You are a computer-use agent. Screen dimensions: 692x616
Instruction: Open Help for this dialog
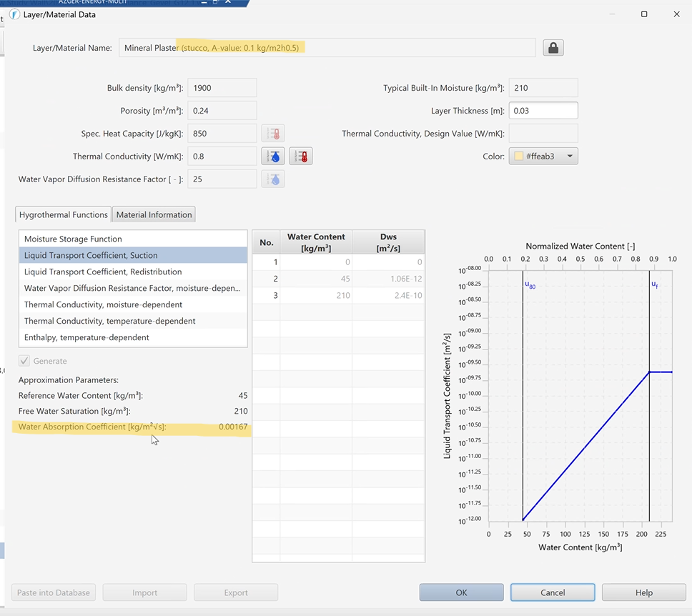643,592
